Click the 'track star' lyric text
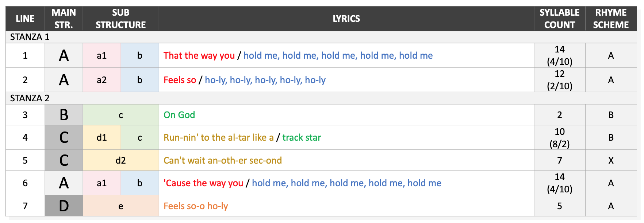The width and height of the screenshot is (644, 223). coord(302,138)
